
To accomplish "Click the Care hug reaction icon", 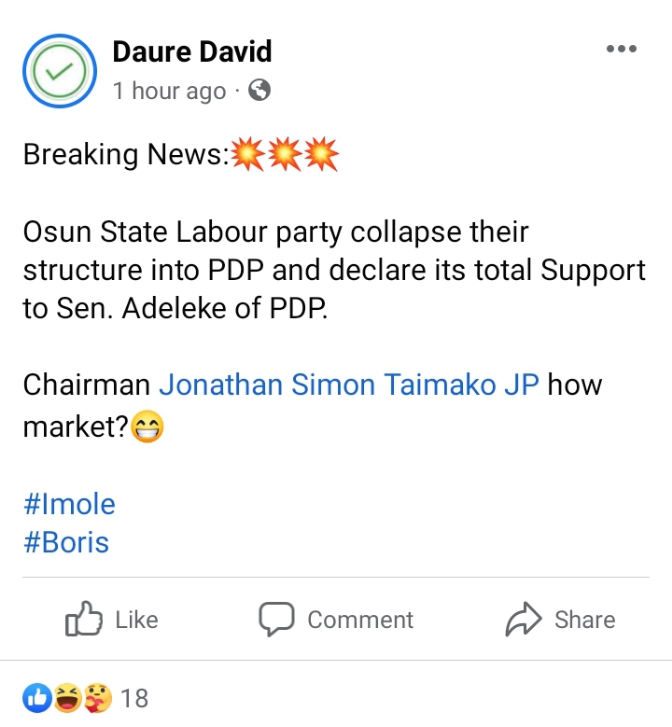I will click(95, 698).
